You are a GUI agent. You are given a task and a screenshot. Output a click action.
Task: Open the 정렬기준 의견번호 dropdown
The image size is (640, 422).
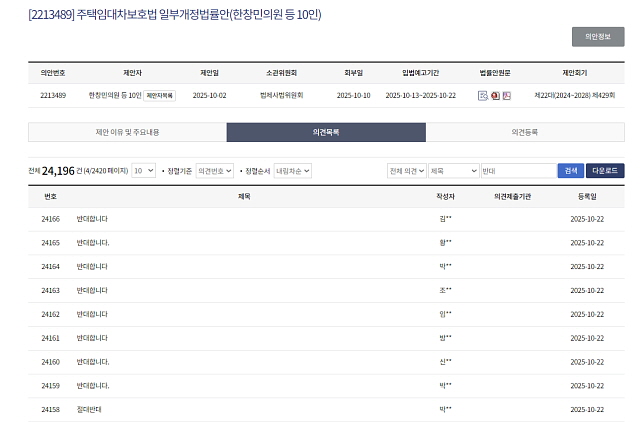[x=215, y=171]
